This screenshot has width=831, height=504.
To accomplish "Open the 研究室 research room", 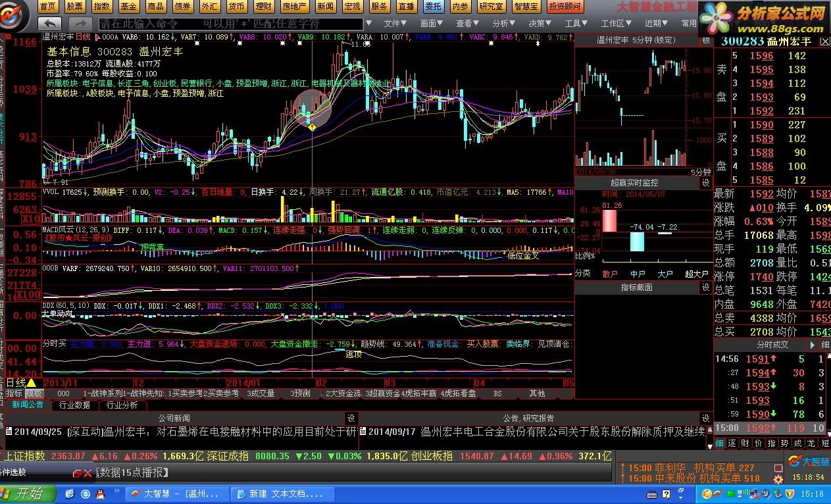I will 491,7.
